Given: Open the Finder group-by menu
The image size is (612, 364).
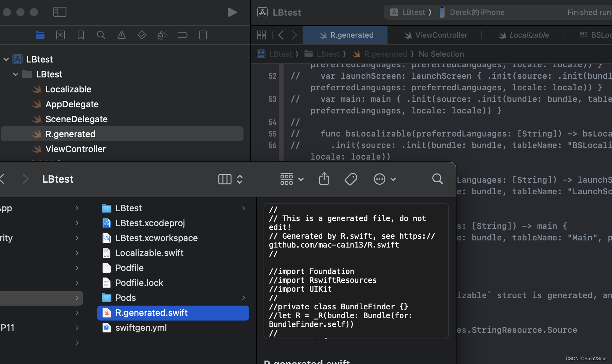Looking at the screenshot, I should 291,179.
